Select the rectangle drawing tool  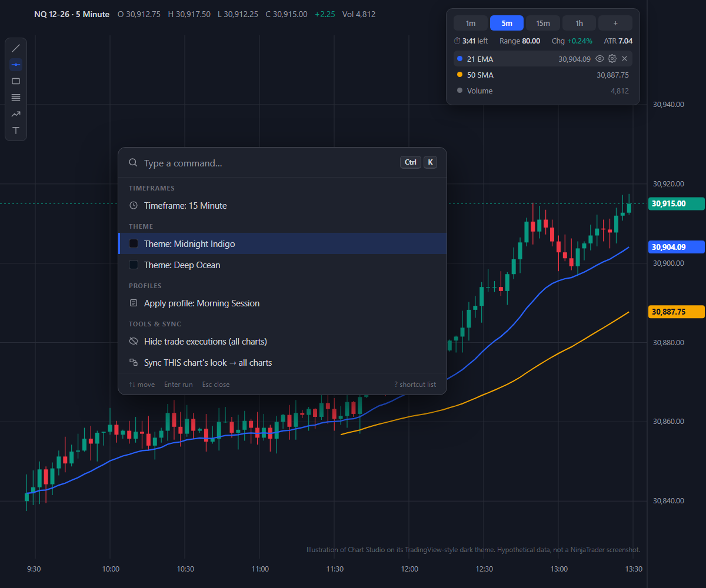click(x=16, y=81)
